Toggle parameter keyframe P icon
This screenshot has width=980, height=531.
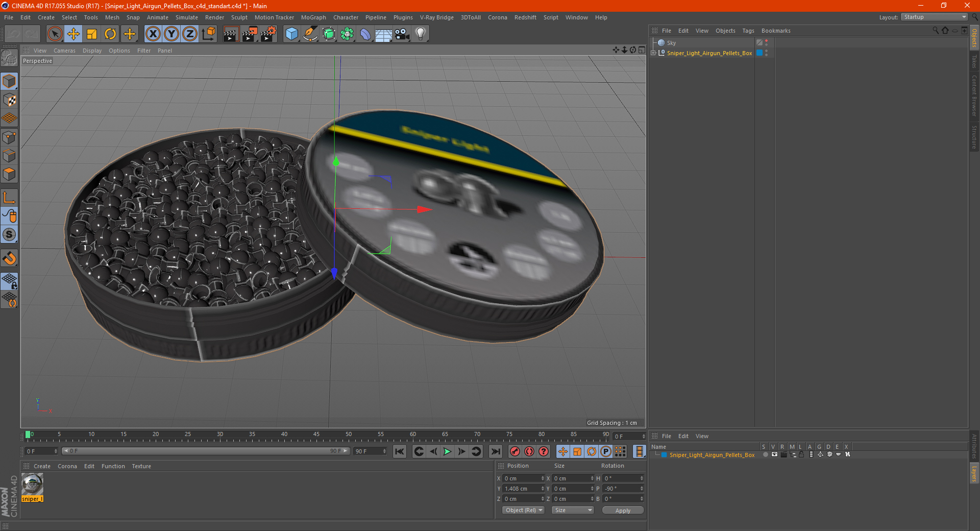tap(605, 451)
